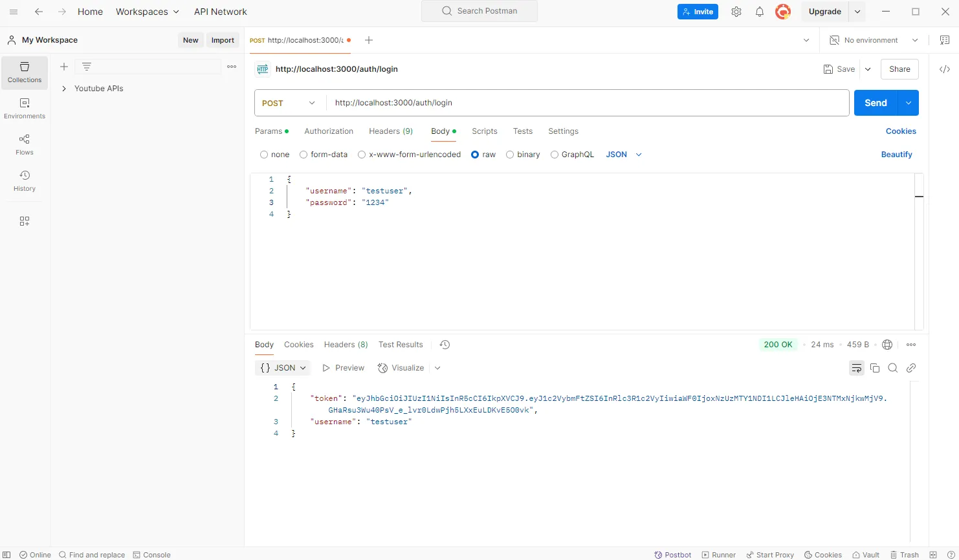This screenshot has width=959, height=560.
Task: Click the Invite button
Action: pos(698,12)
